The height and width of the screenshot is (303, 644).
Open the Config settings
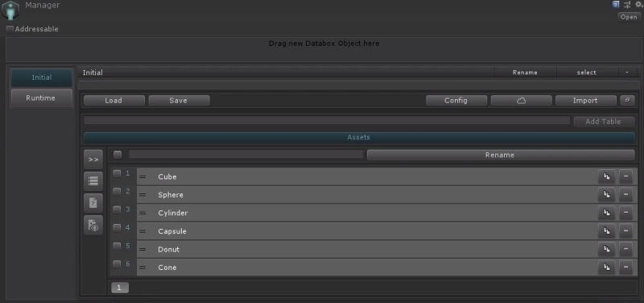456,100
